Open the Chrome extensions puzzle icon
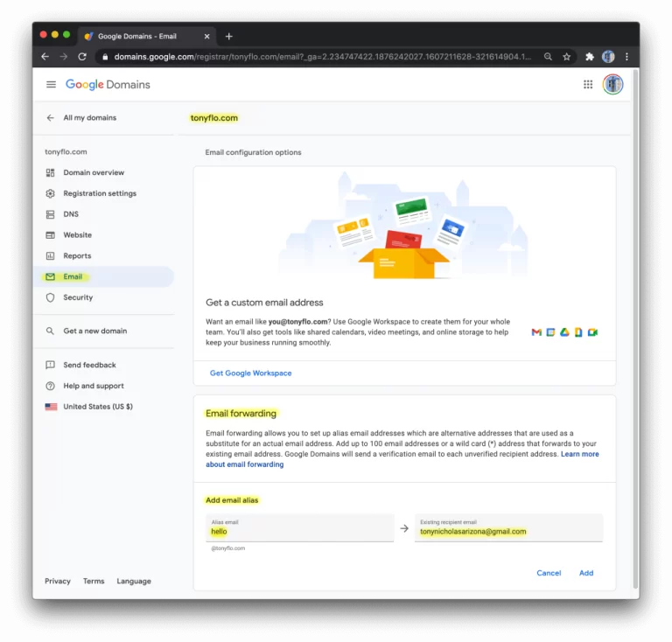672x642 pixels. click(x=590, y=57)
